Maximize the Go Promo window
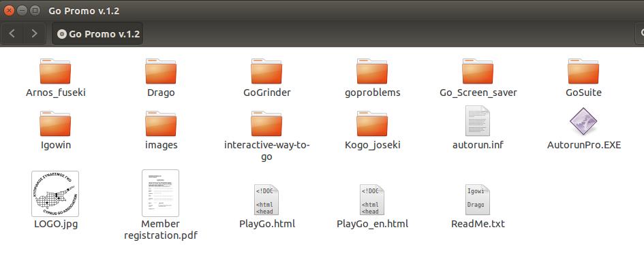Image resolution: width=644 pixels, height=266 pixels. (x=35, y=11)
